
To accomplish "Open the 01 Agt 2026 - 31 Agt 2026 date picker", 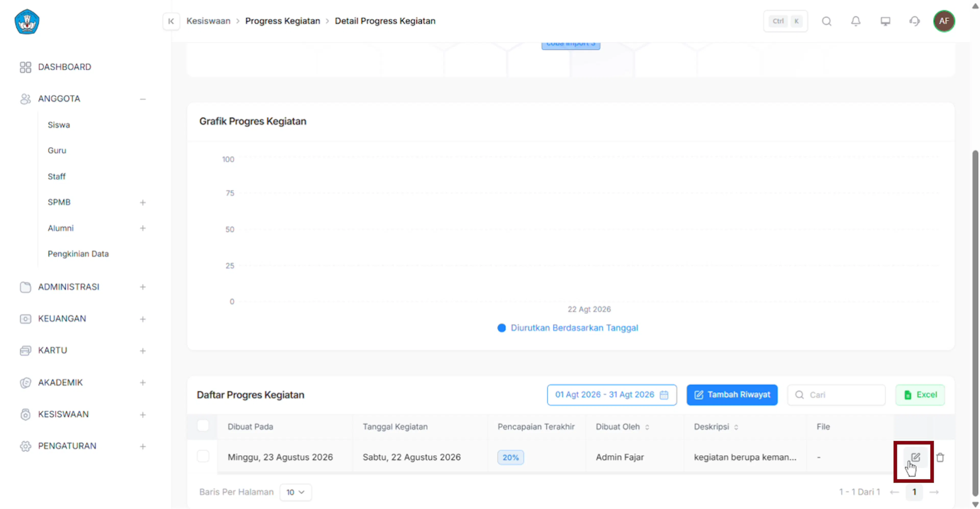I will point(612,395).
